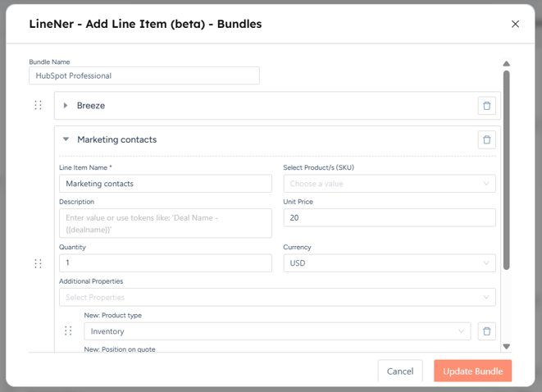542x392 pixels.
Task: Delete the Breeze line item
Action: click(486, 106)
